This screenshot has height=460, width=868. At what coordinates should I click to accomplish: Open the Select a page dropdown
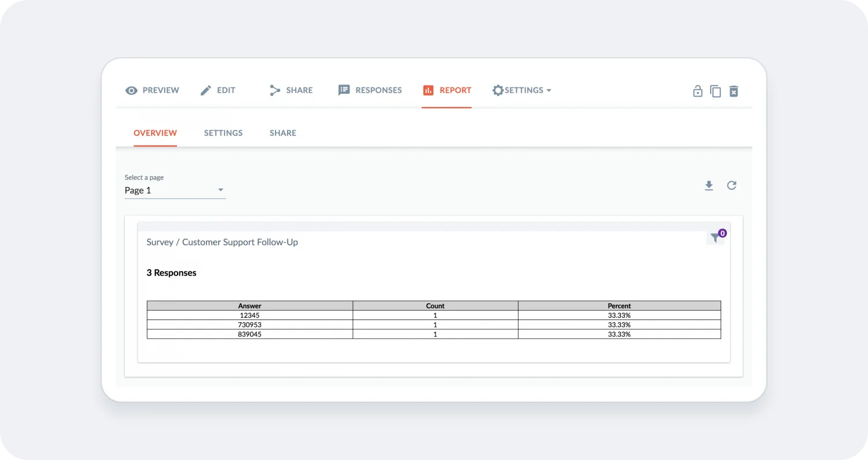tap(175, 190)
